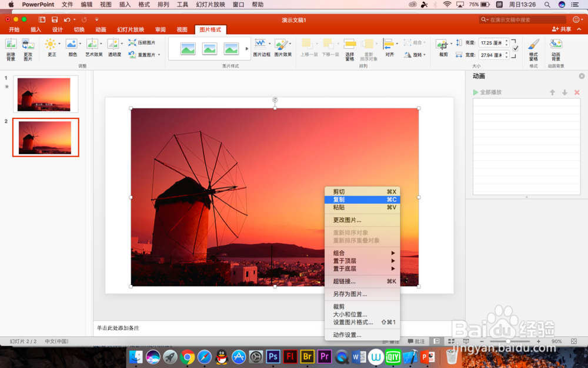Image resolution: width=588 pixels, height=368 pixels.
Task: Click the height (高度) input field
Action: tap(491, 43)
